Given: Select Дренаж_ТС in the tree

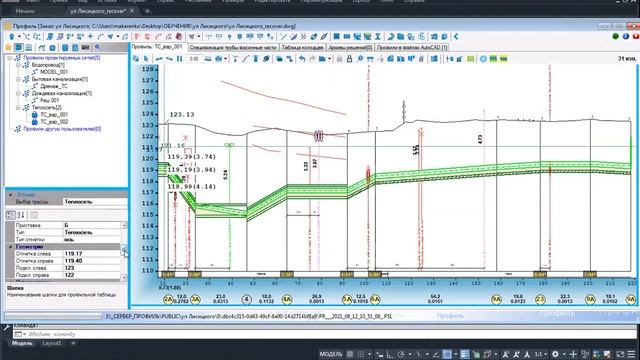Looking at the screenshot, I should click(54, 86).
